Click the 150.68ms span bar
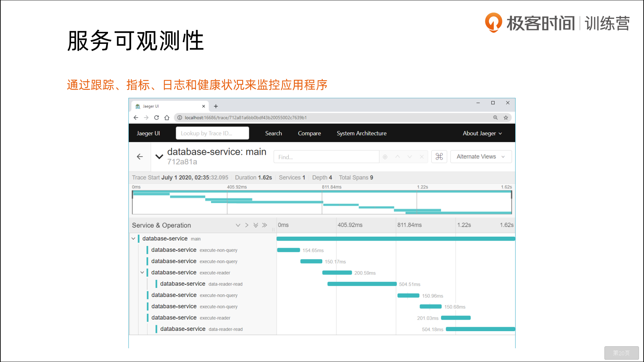 pyautogui.click(x=431, y=306)
